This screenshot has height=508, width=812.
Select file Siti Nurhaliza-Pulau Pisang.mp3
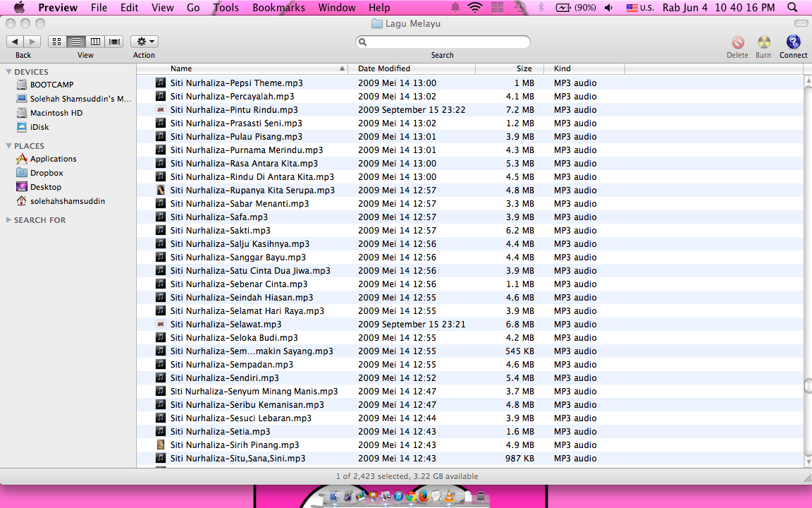click(236, 136)
